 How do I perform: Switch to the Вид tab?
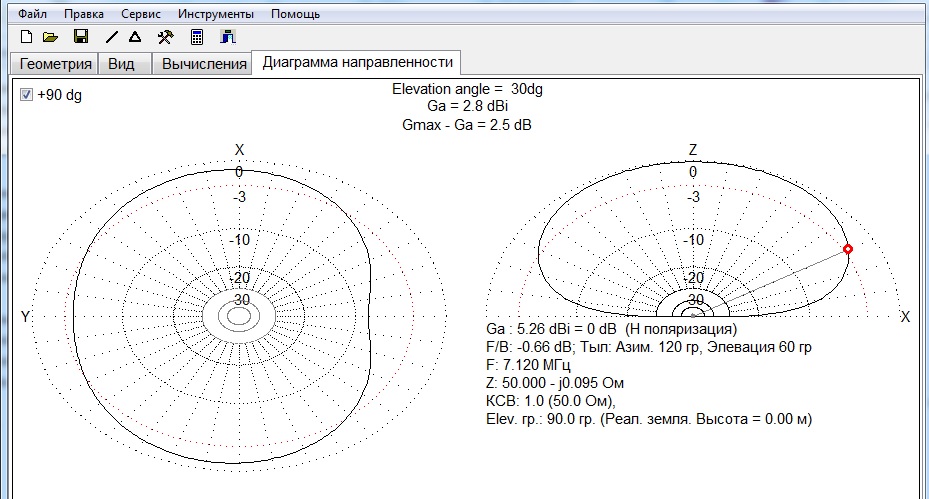pyautogui.click(x=121, y=64)
